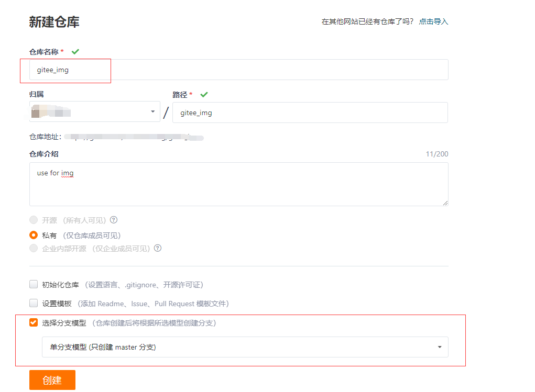This screenshot has width=535, height=392.
Task: Click the 11/200 character counter text
Action: click(x=436, y=154)
